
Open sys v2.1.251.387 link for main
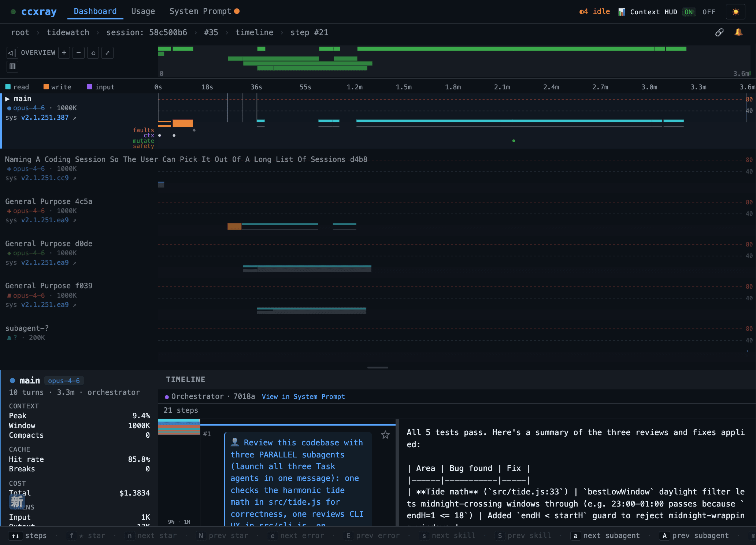(x=45, y=118)
